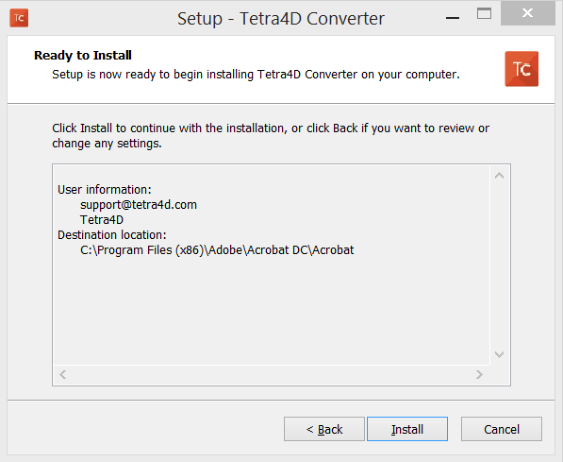This screenshot has height=462, width=563.
Task: Select the support@tetra4d.com line in the summary
Action: (139, 205)
